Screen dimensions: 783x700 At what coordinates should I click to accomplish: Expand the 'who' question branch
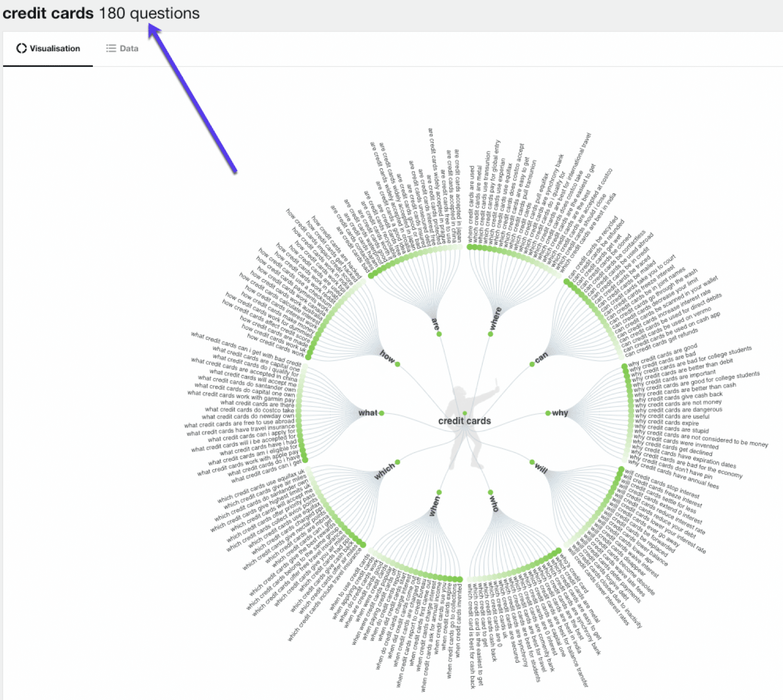491,491
